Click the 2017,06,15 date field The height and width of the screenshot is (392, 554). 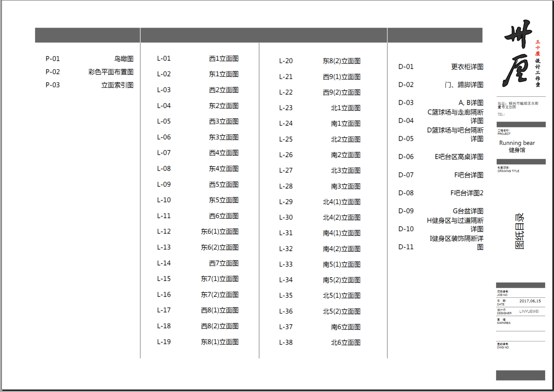(530, 301)
